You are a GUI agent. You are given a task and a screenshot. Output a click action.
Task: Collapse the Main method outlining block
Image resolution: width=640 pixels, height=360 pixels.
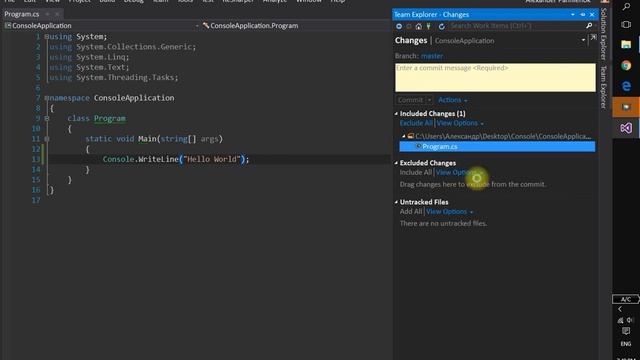click(47, 139)
